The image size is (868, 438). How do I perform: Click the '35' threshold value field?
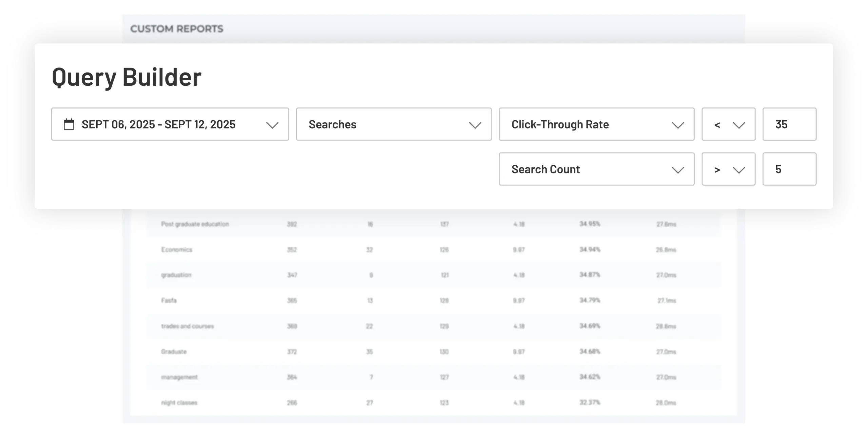point(789,124)
